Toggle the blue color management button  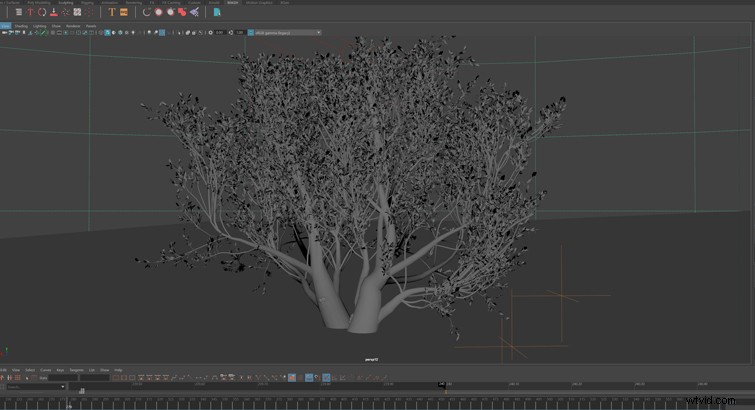click(x=251, y=33)
